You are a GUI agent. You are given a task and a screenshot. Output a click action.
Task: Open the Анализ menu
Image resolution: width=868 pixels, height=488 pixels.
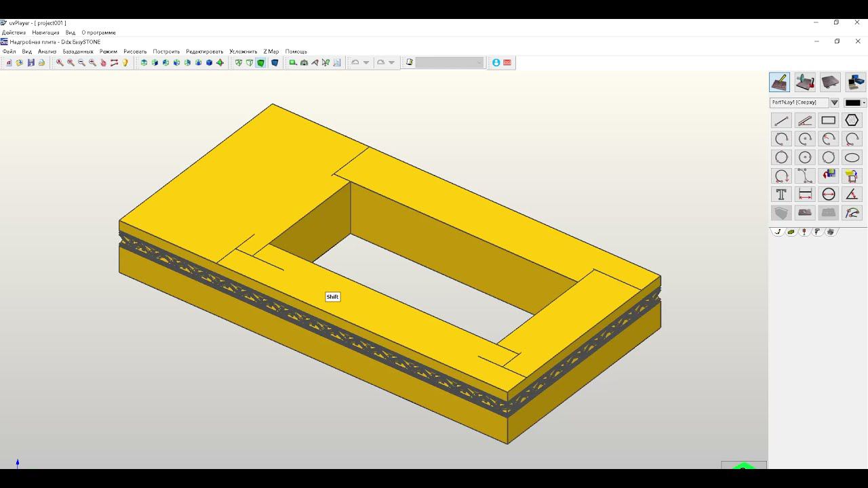(47, 52)
